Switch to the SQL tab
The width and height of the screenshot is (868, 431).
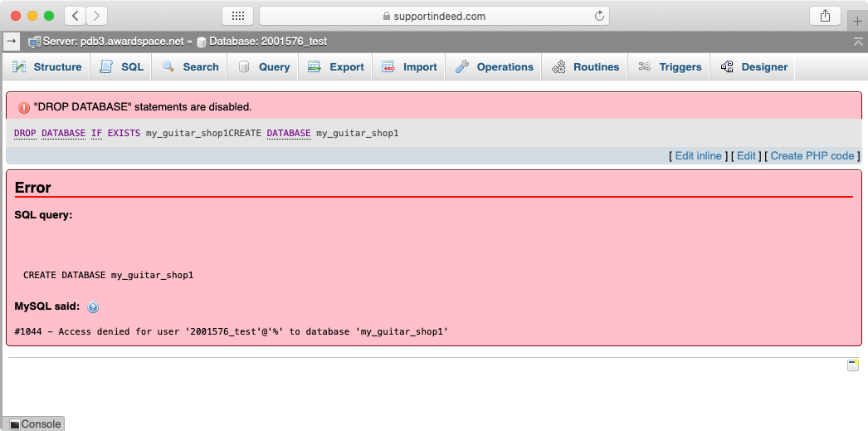[x=122, y=67]
